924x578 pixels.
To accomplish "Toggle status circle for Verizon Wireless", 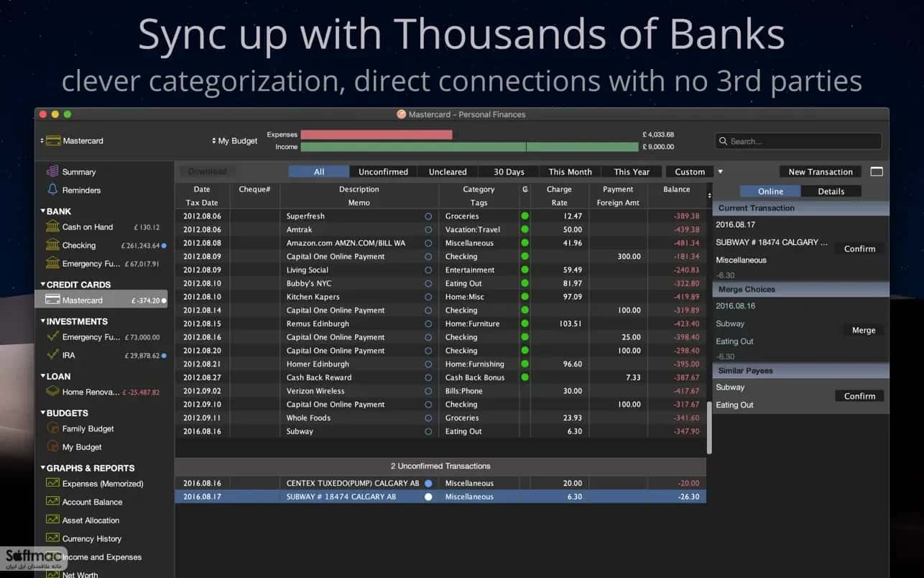I will [428, 391].
